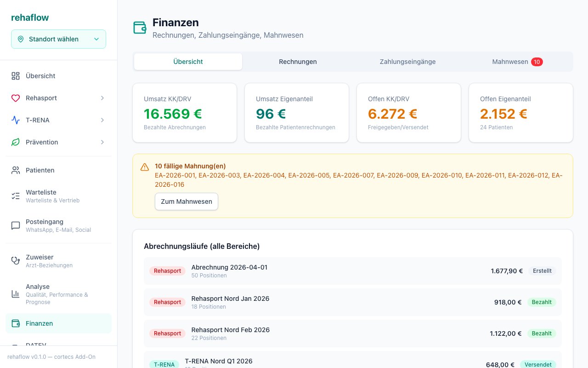Image resolution: width=588 pixels, height=368 pixels.
Task: Select the Rehasport heart icon in sidebar
Action: (x=15, y=98)
